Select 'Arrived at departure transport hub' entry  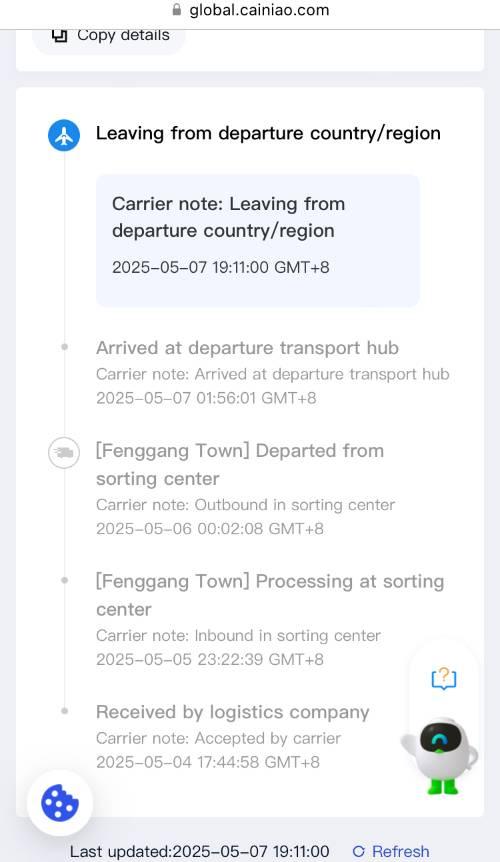(x=273, y=372)
